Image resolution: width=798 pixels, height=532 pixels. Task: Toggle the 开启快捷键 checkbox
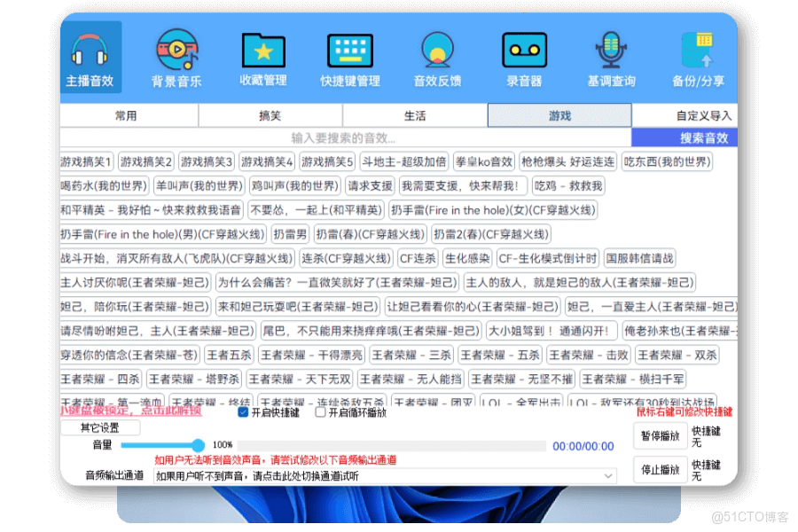coord(243,412)
